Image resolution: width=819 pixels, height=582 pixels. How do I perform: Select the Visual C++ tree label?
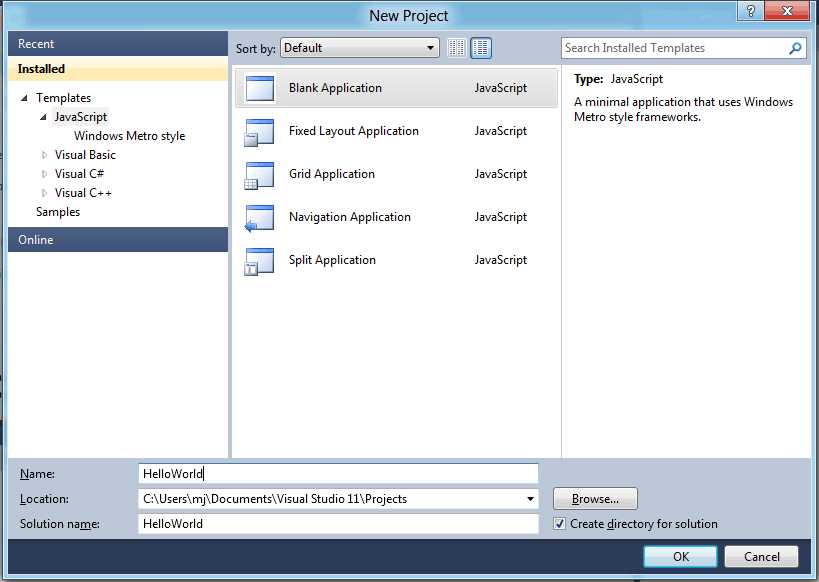pyautogui.click(x=83, y=193)
